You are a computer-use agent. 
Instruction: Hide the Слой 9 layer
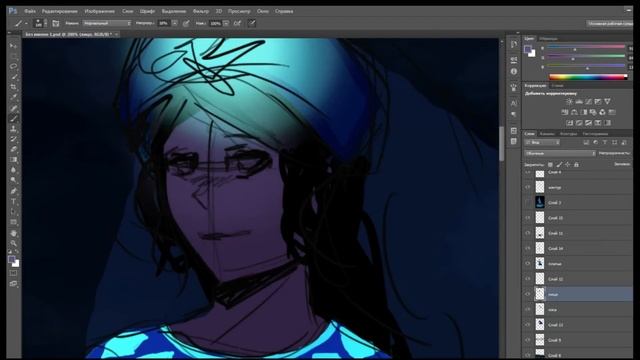click(x=527, y=340)
